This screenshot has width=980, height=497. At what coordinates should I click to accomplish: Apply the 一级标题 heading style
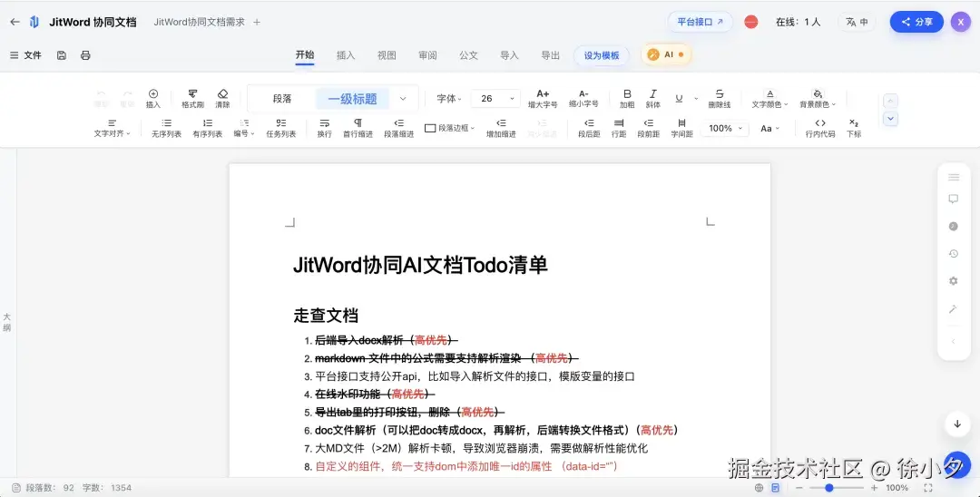tap(352, 99)
